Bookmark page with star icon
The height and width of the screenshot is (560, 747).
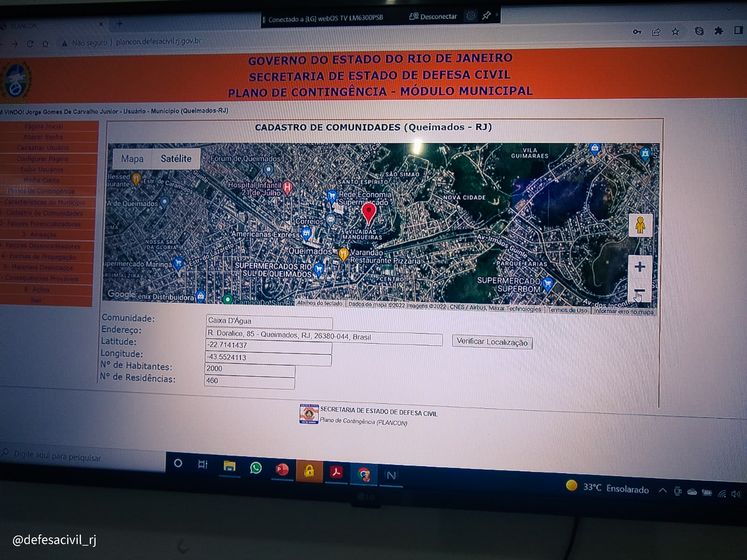[675, 32]
